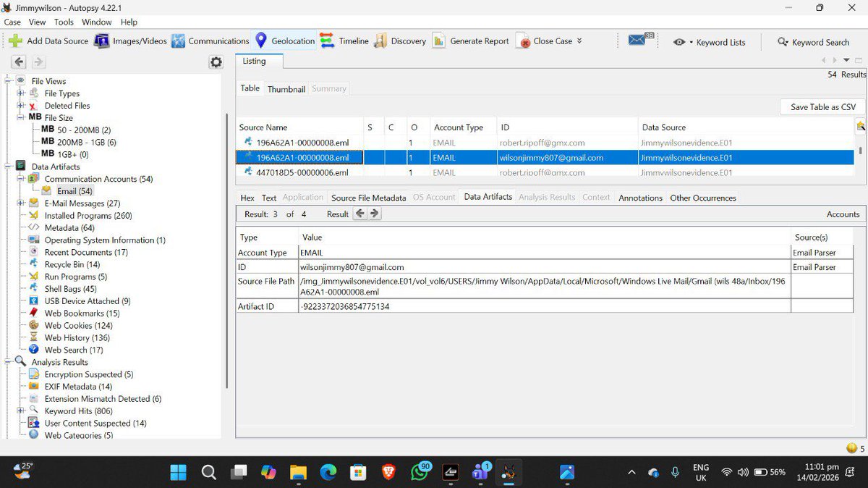The height and width of the screenshot is (488, 868).
Task: Click the USB Device Attached icon
Action: [x=33, y=301]
